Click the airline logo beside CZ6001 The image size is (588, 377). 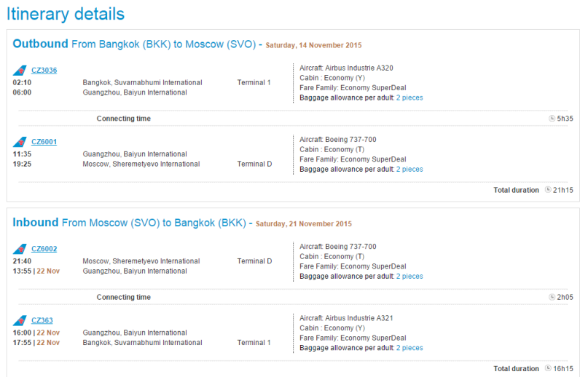click(x=20, y=142)
